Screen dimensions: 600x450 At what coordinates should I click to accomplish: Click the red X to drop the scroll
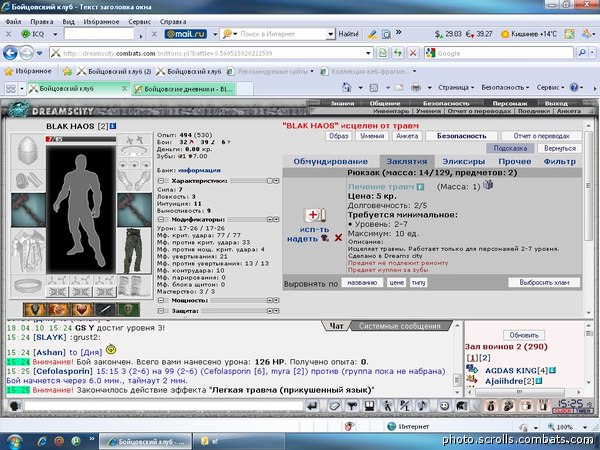338,238
